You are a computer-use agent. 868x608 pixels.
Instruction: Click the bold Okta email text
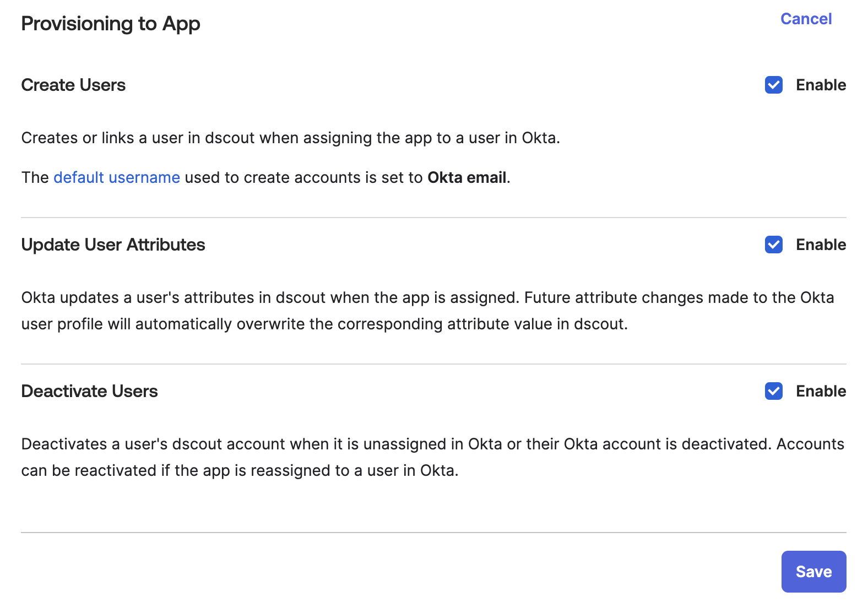(467, 177)
